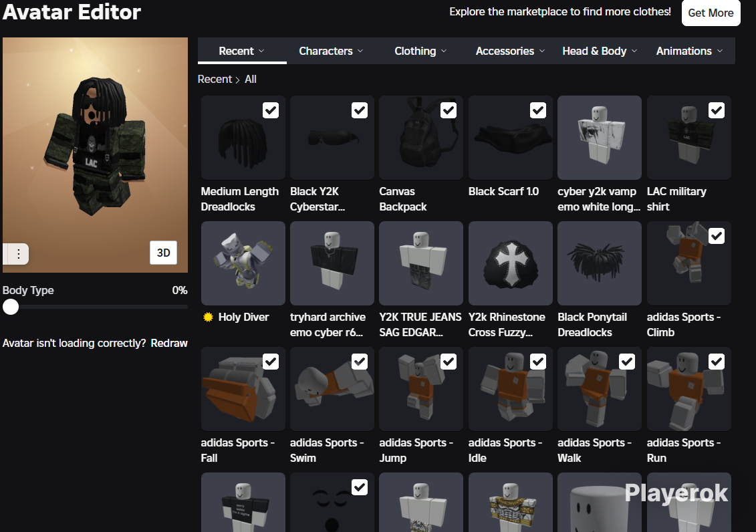The width and height of the screenshot is (756, 532).
Task: Select the adidas Sports - Climb animation image
Action: 689,263
